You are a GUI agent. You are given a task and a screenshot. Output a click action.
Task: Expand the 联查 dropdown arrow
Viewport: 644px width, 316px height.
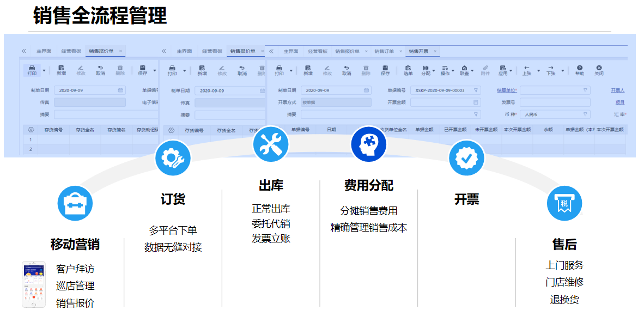point(472,71)
